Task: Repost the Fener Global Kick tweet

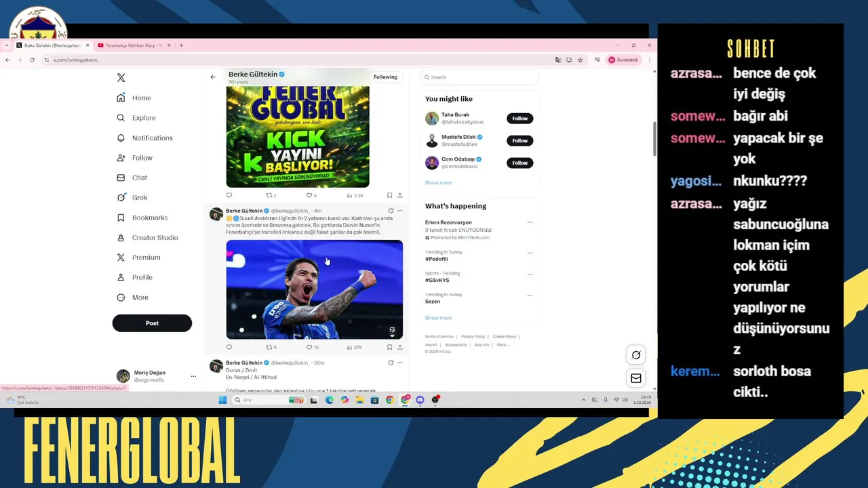Action: (269, 195)
